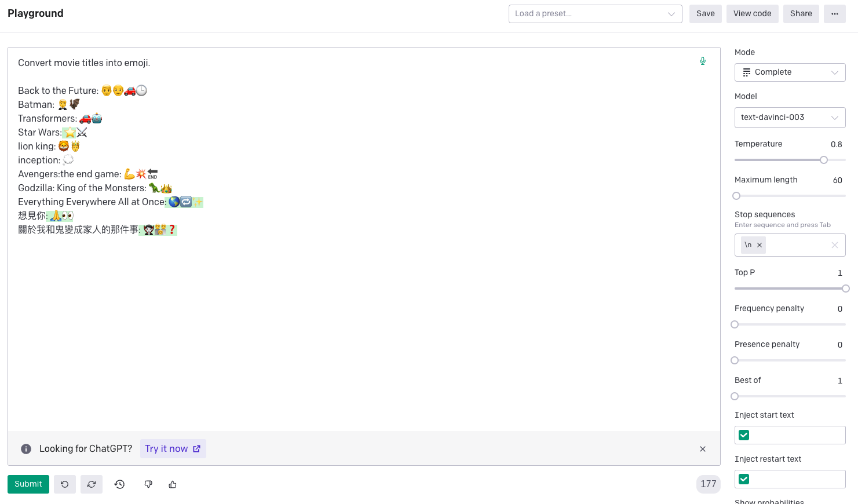
Task: Click the token count badge 177
Action: point(709,484)
